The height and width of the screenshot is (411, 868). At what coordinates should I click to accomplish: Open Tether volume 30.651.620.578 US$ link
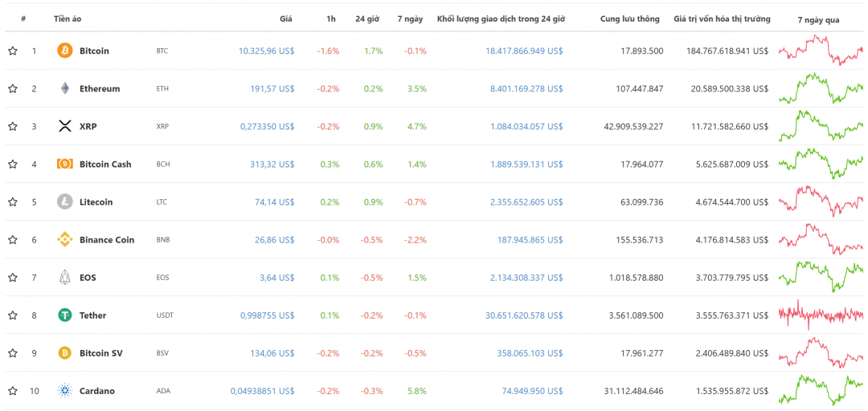coord(524,315)
